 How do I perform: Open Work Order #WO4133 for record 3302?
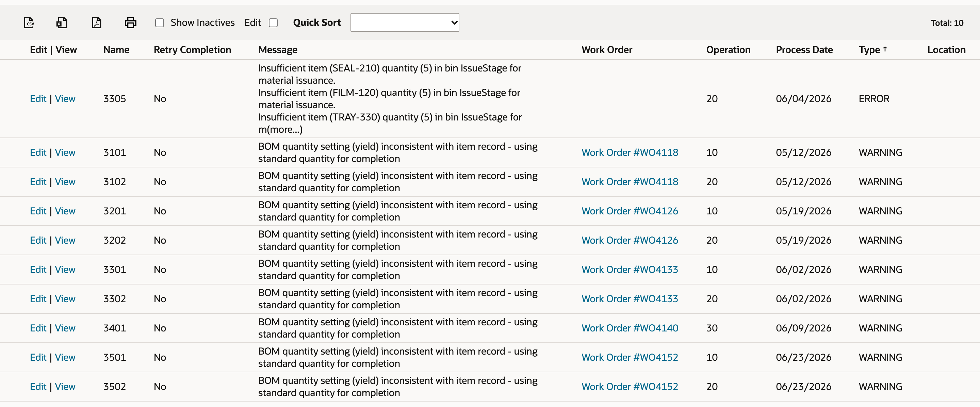tap(630, 299)
